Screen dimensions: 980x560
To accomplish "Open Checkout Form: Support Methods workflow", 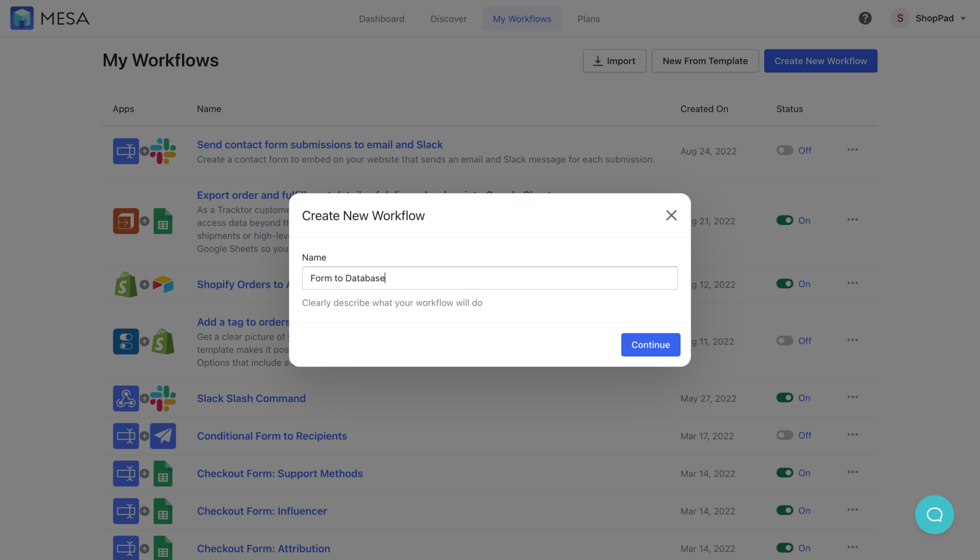I will tap(280, 474).
